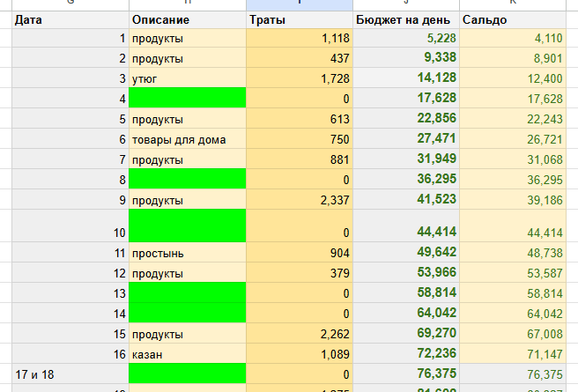Select the date cell for day 11
Viewport: 578px width, 392px height.
tap(70, 253)
